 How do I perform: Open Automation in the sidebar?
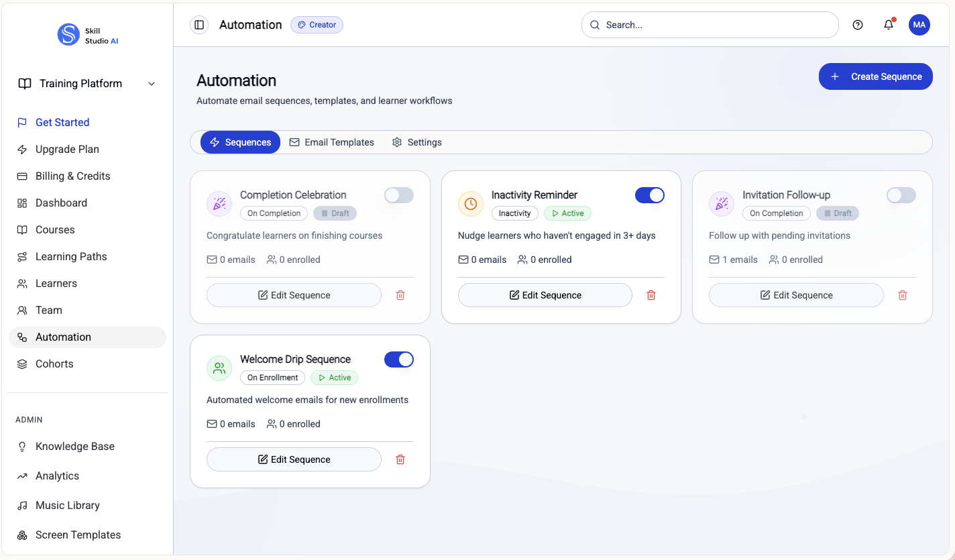pyautogui.click(x=87, y=337)
